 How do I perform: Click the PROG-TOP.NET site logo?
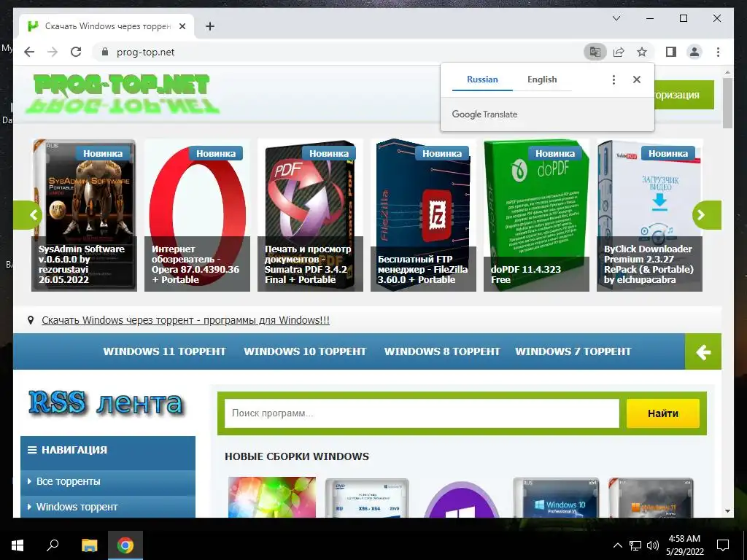pyautogui.click(x=122, y=94)
